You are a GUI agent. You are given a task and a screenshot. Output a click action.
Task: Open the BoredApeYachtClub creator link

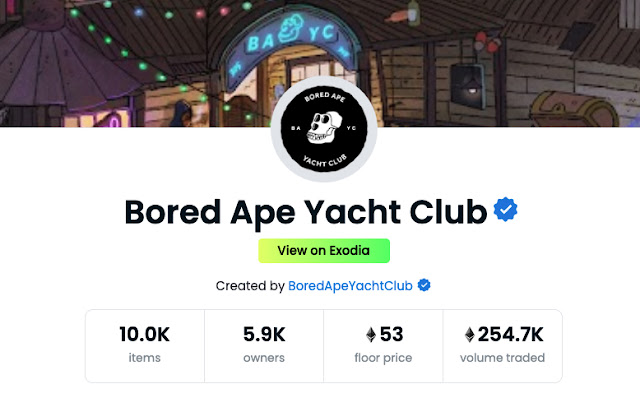352,286
